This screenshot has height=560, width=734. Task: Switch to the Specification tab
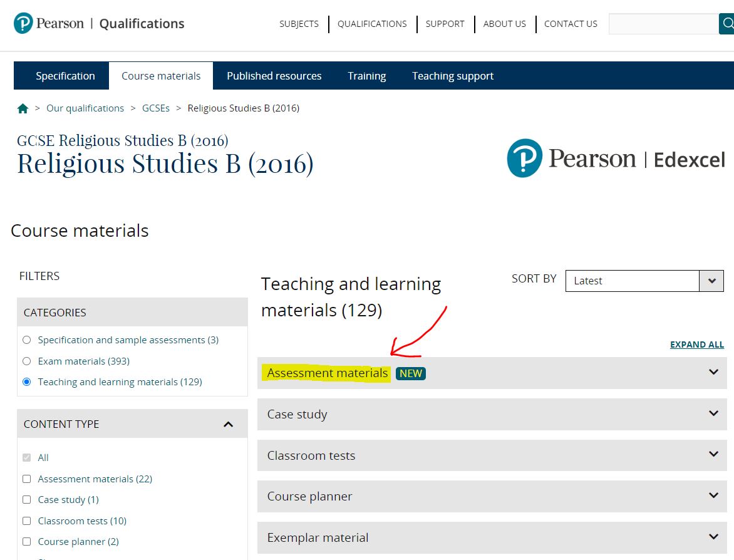(65, 76)
